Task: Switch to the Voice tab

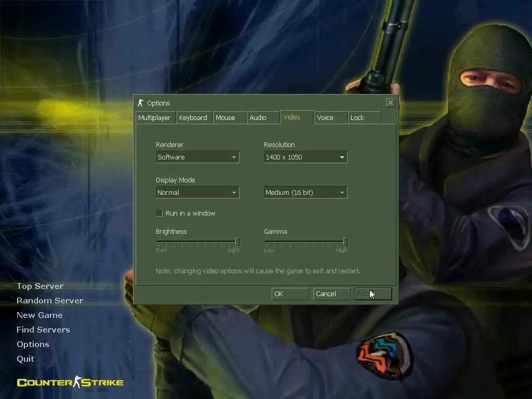Action: coord(331,118)
